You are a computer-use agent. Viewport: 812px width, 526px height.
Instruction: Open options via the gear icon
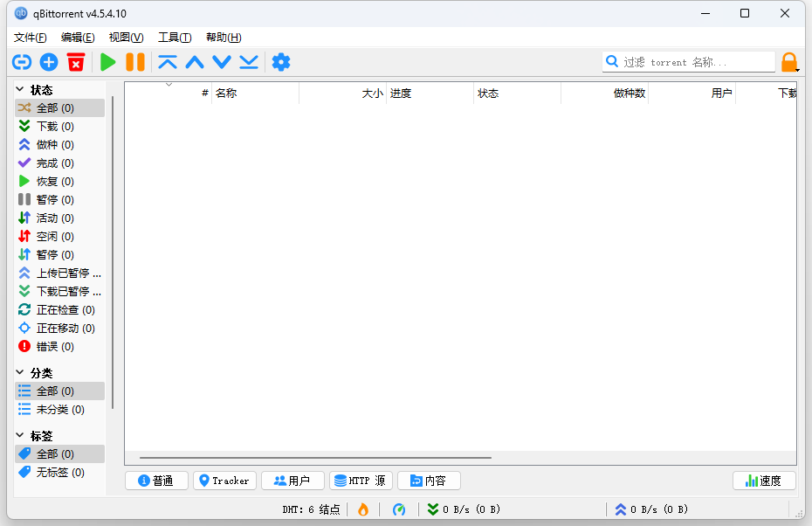(x=280, y=62)
